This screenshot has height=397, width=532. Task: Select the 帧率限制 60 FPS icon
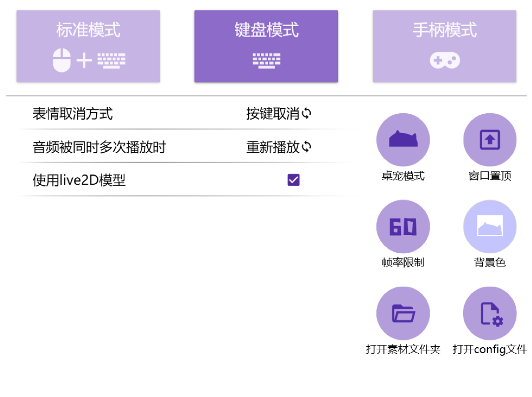tap(403, 226)
